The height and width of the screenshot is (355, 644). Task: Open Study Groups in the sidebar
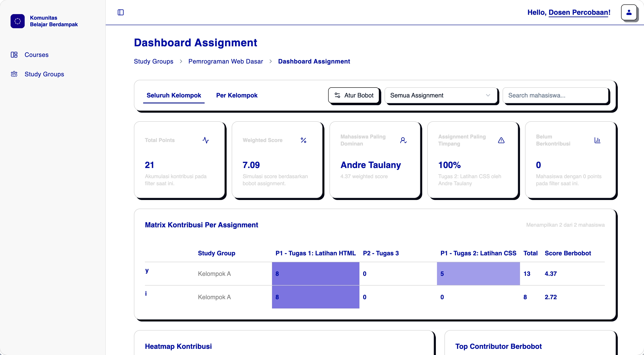[44, 74]
